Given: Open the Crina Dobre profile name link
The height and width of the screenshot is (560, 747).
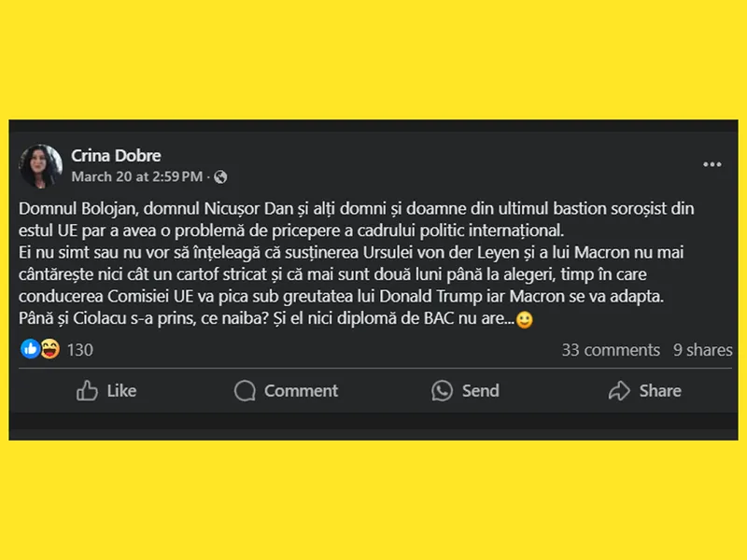Looking at the screenshot, I should coord(117,156).
